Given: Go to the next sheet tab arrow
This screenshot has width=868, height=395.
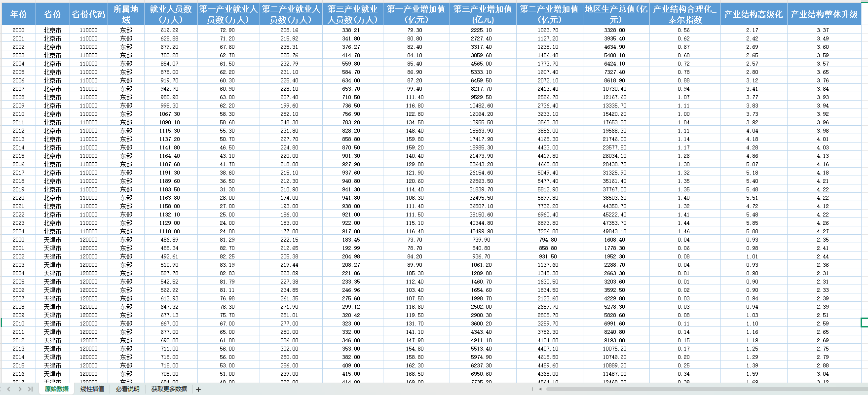Looking at the screenshot, I should tap(20, 389).
